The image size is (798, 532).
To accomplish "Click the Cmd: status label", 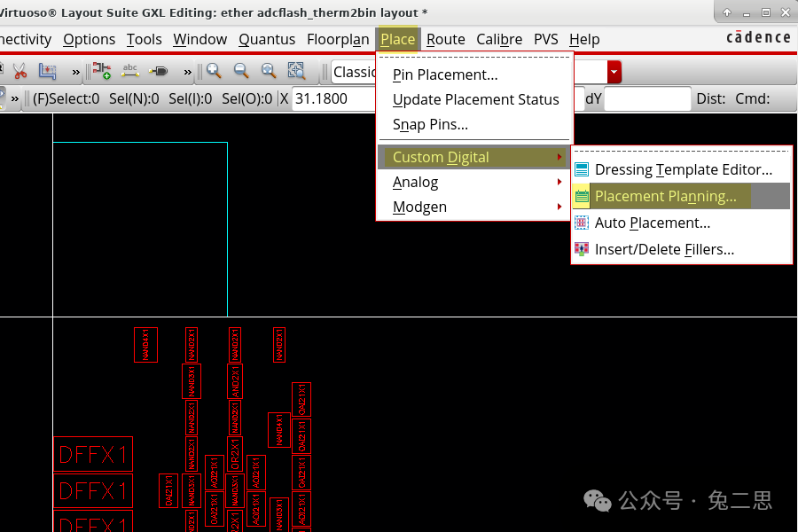I will click(x=752, y=98).
